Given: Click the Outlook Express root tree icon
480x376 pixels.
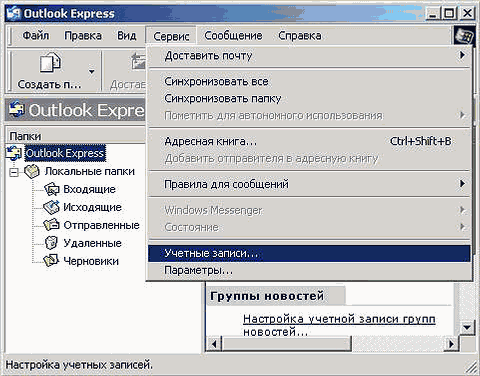Looking at the screenshot, I should [14, 153].
